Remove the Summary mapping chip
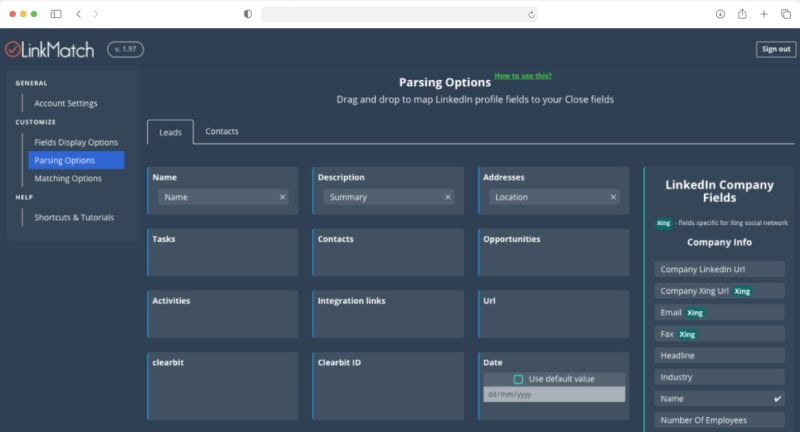 click(x=447, y=197)
